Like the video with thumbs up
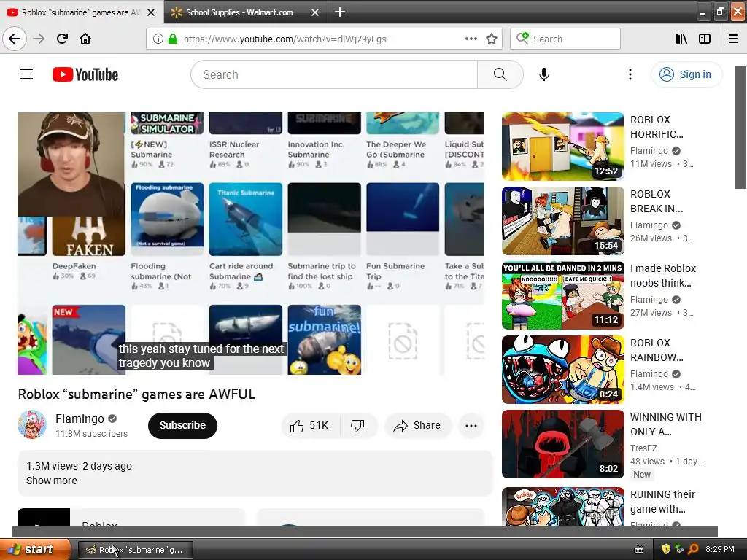The image size is (747, 560). click(x=311, y=425)
